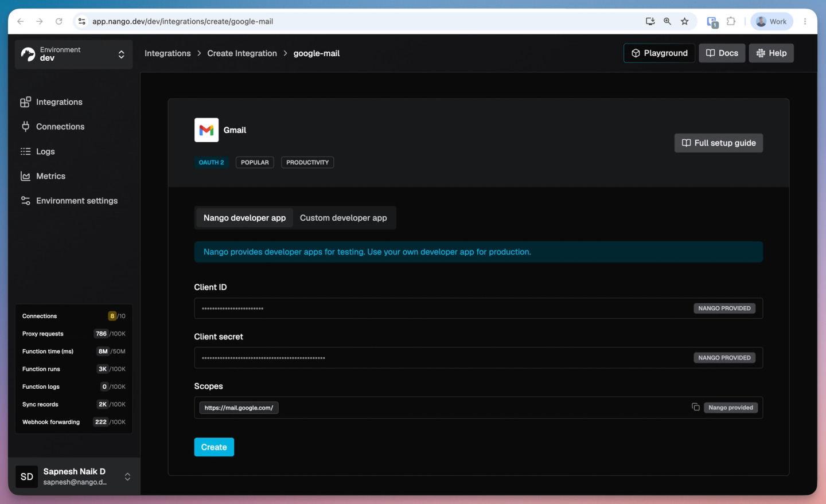Click the Nango provided badge in Scopes
Image resolution: width=826 pixels, height=504 pixels.
731,408
